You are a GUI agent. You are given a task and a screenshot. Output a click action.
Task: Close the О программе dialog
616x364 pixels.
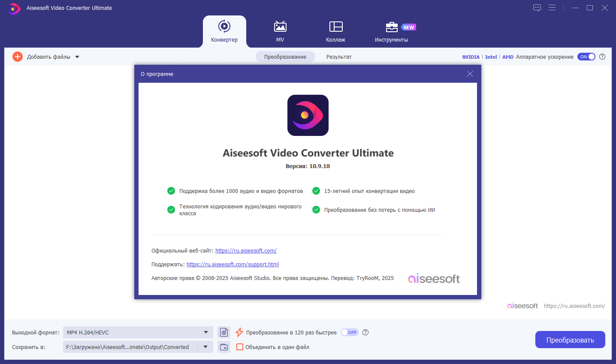pos(470,74)
